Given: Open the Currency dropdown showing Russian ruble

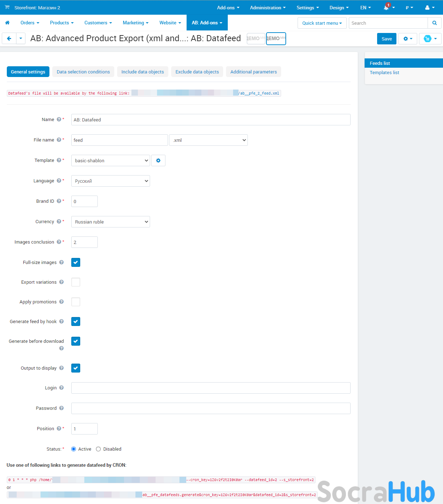Looking at the screenshot, I should pos(111,222).
